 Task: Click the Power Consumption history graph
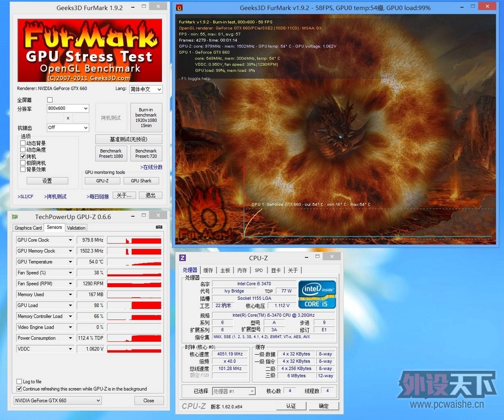[134, 338]
